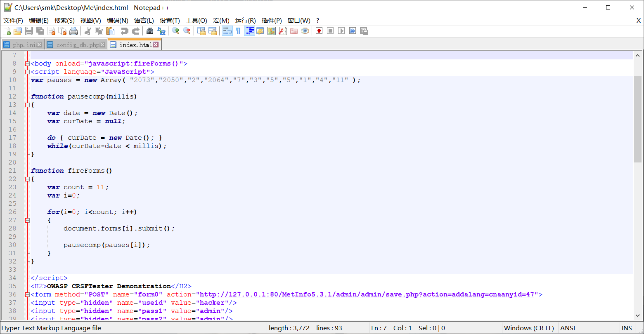The height and width of the screenshot is (334, 644).
Task: Open the 工具(O) menu
Action: [197, 20]
